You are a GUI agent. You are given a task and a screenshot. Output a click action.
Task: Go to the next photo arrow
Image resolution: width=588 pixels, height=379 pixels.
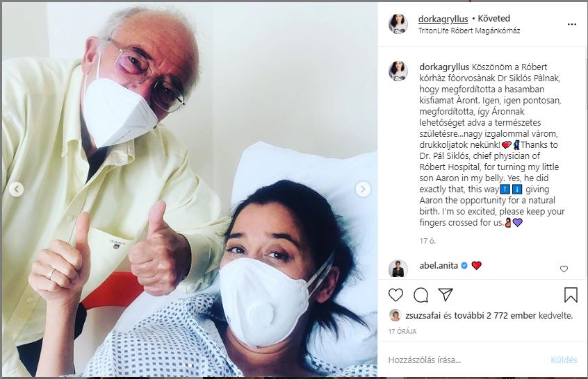click(x=363, y=189)
